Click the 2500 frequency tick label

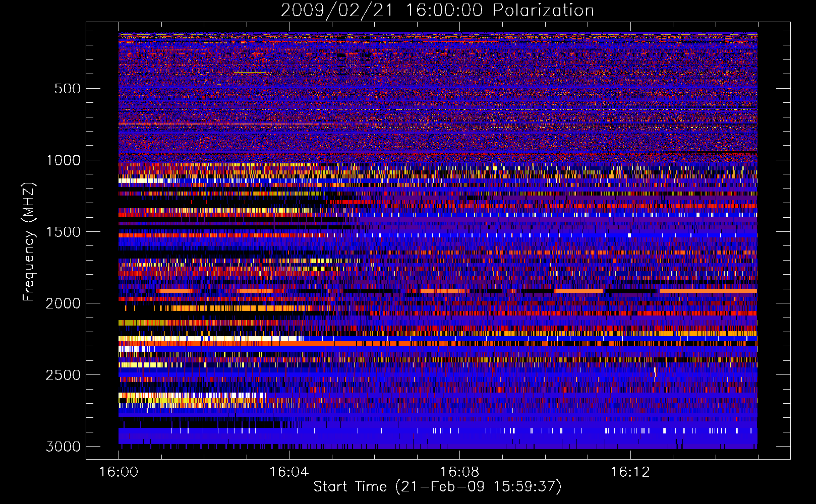tap(64, 375)
